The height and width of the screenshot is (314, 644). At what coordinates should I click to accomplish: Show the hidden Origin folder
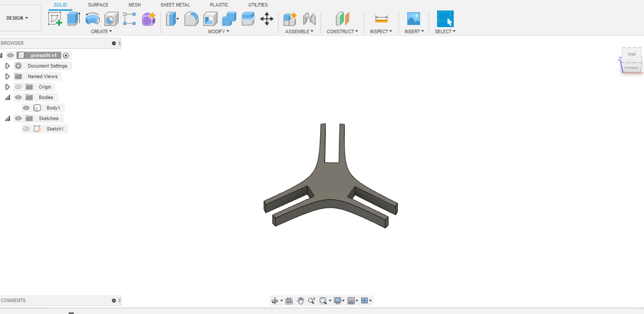tap(18, 87)
